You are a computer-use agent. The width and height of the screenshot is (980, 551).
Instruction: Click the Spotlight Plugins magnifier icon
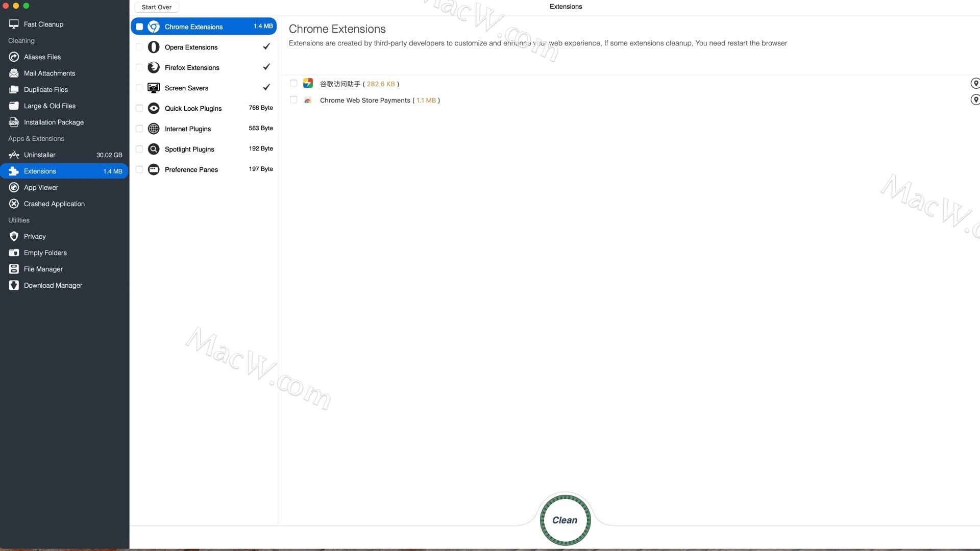(154, 149)
